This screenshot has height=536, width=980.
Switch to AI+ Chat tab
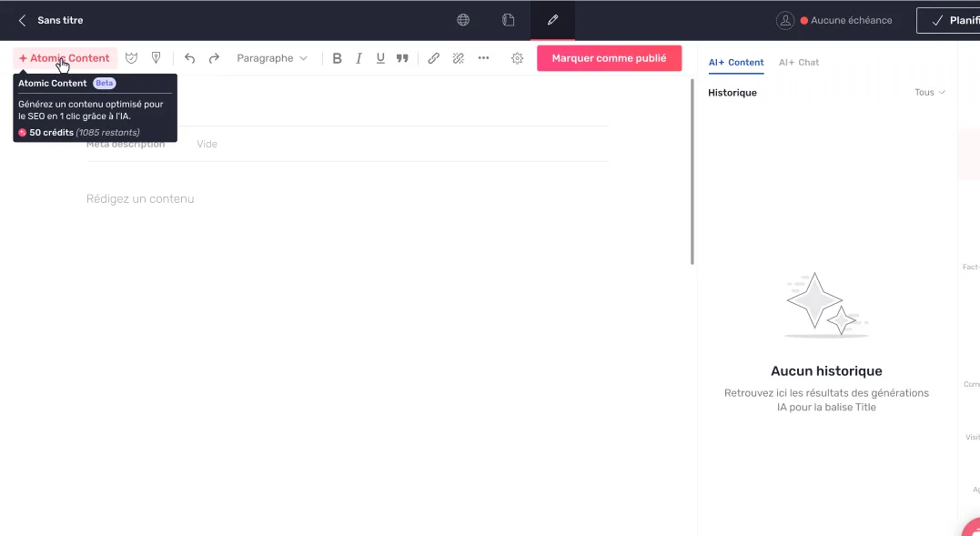pos(799,63)
